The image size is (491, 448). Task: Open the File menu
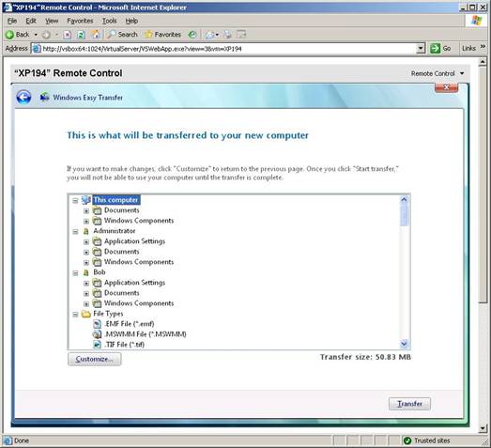[12, 21]
